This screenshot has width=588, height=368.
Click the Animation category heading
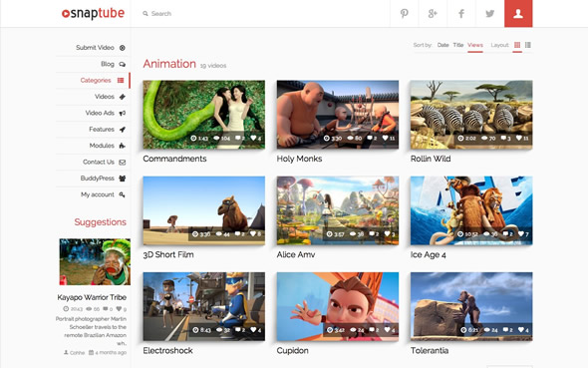click(169, 64)
